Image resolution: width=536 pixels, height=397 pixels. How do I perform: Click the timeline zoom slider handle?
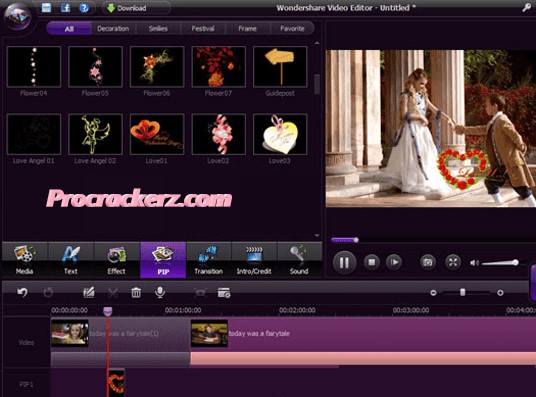coord(462,292)
